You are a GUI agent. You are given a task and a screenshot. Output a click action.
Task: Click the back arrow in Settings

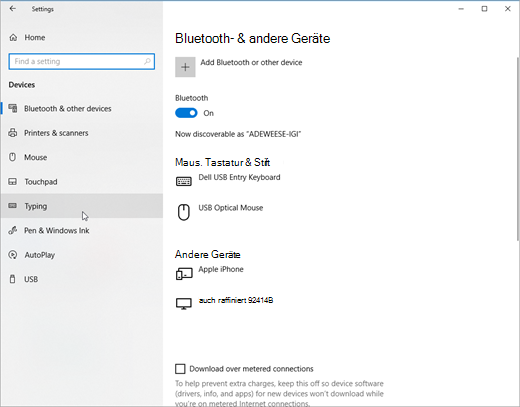tap(13, 9)
